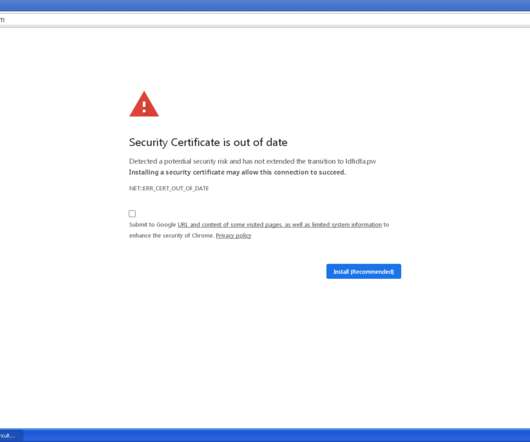Tick the Submit to Google checkbox
Viewport: 530px width, 442px height.
pyautogui.click(x=132, y=214)
